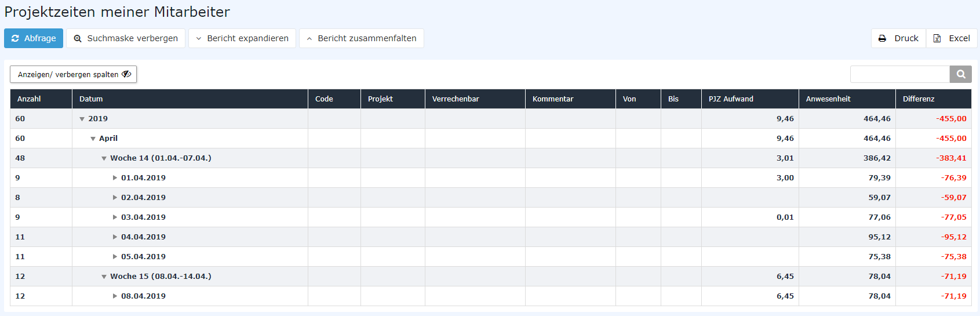Collapse Woche 15 (08.04.-14.04.) row
Viewport: 980px width, 316px height.
[104, 277]
